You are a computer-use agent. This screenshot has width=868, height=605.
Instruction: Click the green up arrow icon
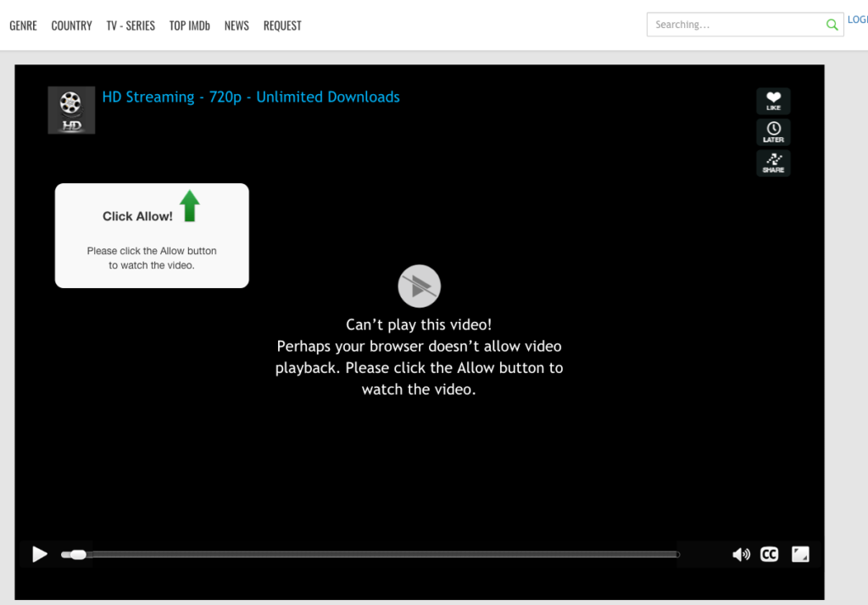(x=190, y=206)
